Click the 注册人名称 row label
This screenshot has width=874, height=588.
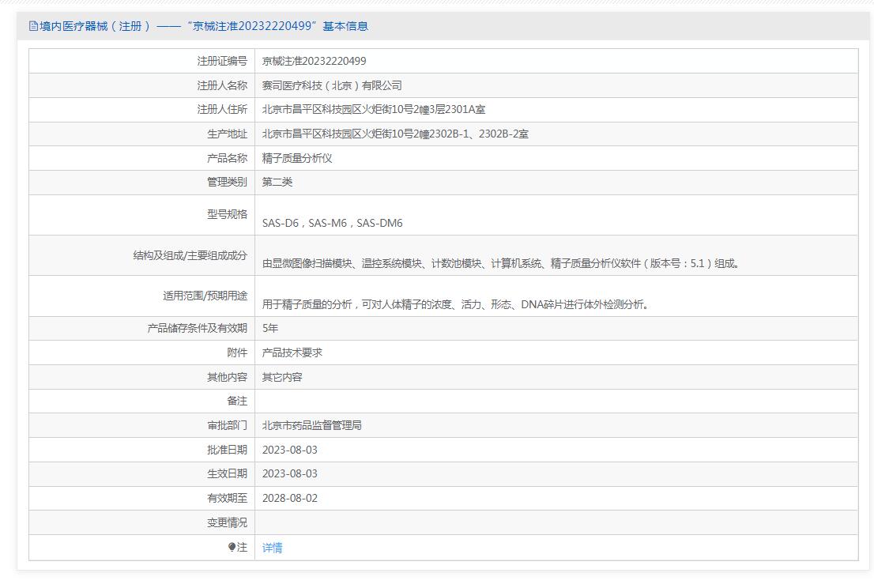click(x=222, y=86)
